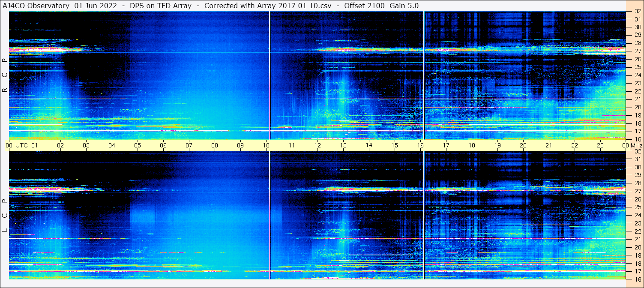
Task: Click the 19 MHz tick label in RCP panel
Action: [x=638, y=115]
